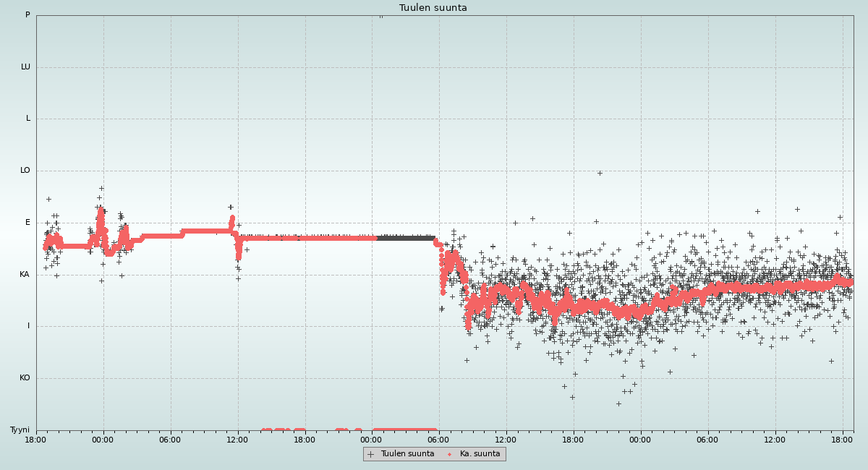This screenshot has height=470, width=868.
Task: Click the long red marker run at Tyyni level
Action: 405,430
